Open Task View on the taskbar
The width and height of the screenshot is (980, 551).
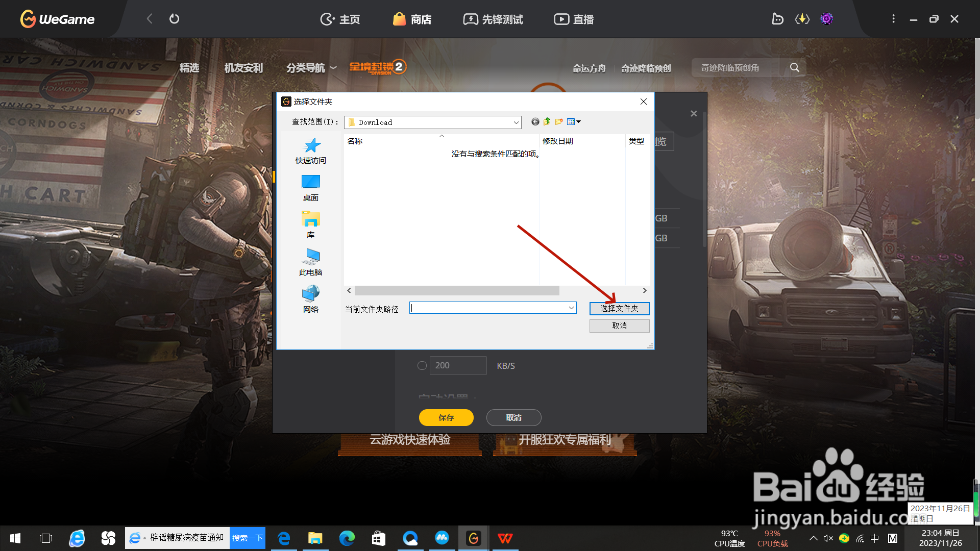pos(46,538)
